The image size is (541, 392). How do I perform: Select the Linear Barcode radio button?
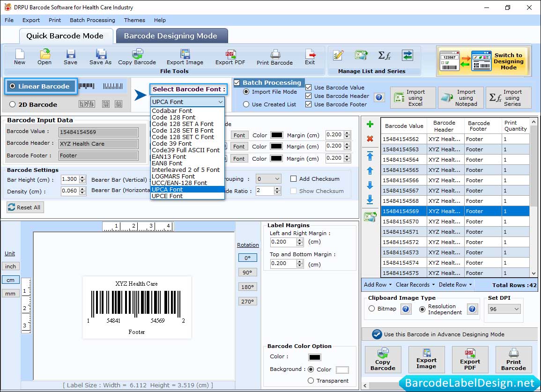(13, 86)
